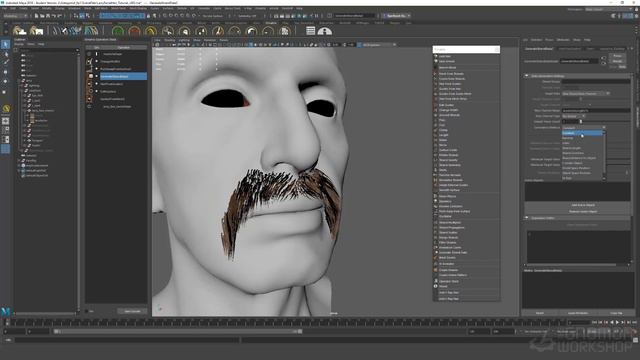640x360 pixels.
Task: Open the File menu
Action: [4, 8]
